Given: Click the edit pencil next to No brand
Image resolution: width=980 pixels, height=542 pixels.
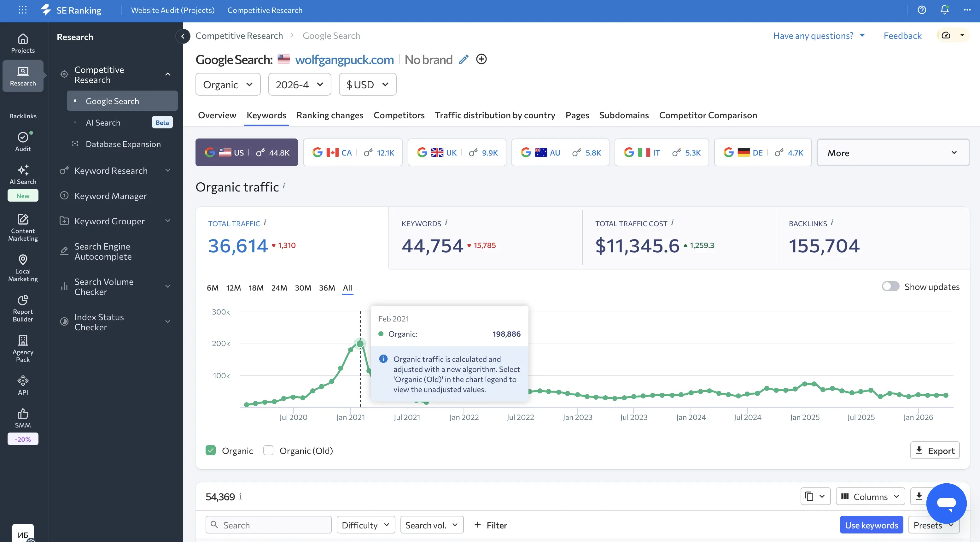Looking at the screenshot, I should point(464,59).
